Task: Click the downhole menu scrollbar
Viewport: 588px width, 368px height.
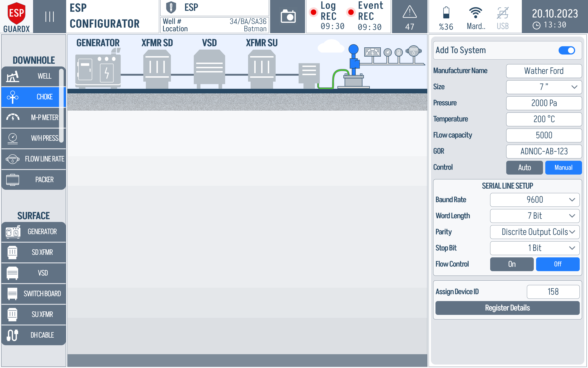Action: 62,105
